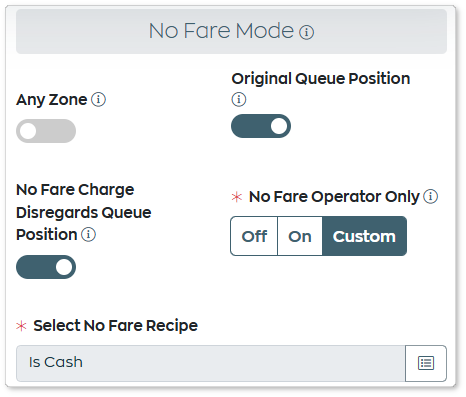This screenshot has width=466, height=397.
Task: Select Off for No Fare Operator Only
Action: click(254, 236)
